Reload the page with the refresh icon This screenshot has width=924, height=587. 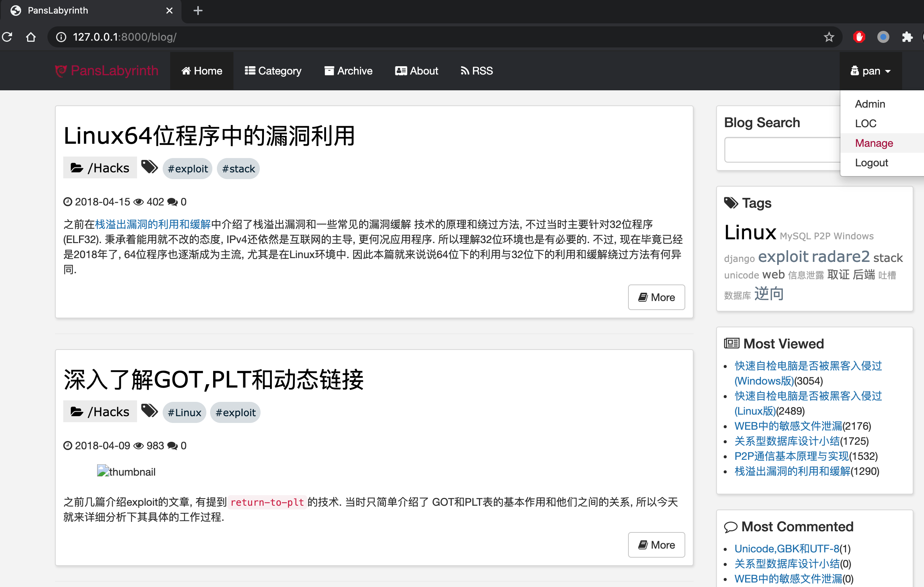(7, 37)
